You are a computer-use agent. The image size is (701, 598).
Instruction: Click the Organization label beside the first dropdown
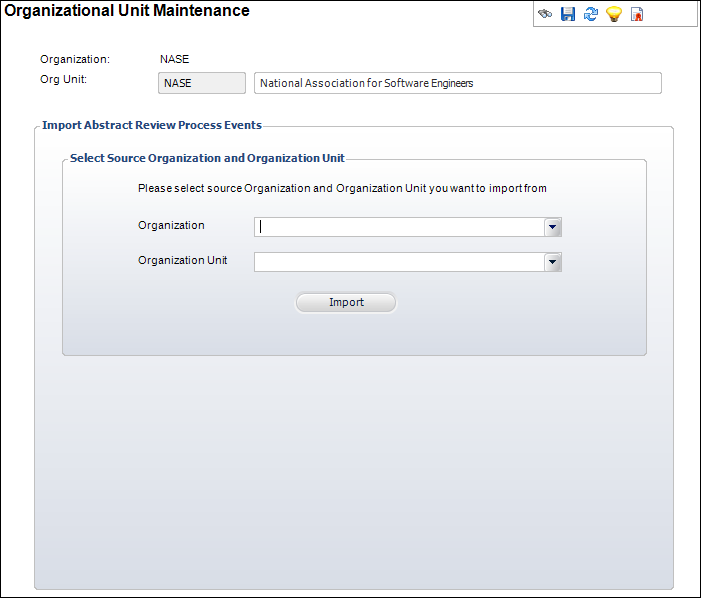(171, 225)
